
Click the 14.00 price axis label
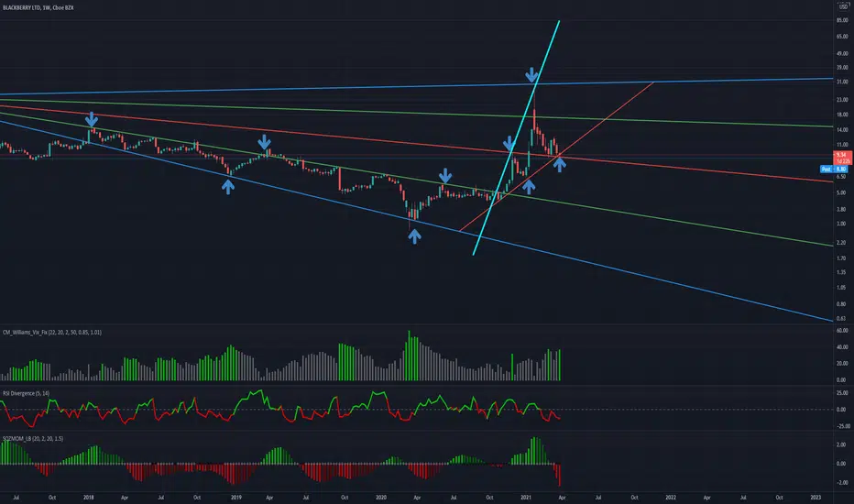point(842,130)
